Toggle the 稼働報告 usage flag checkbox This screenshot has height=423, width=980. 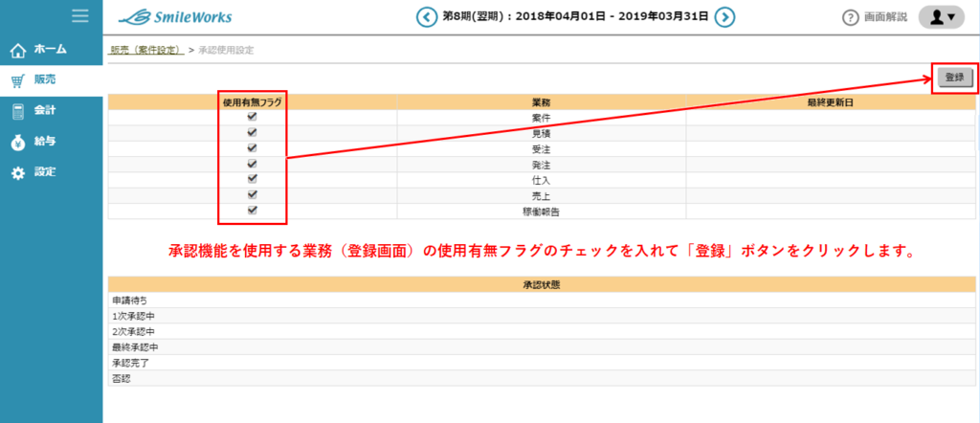(x=253, y=211)
